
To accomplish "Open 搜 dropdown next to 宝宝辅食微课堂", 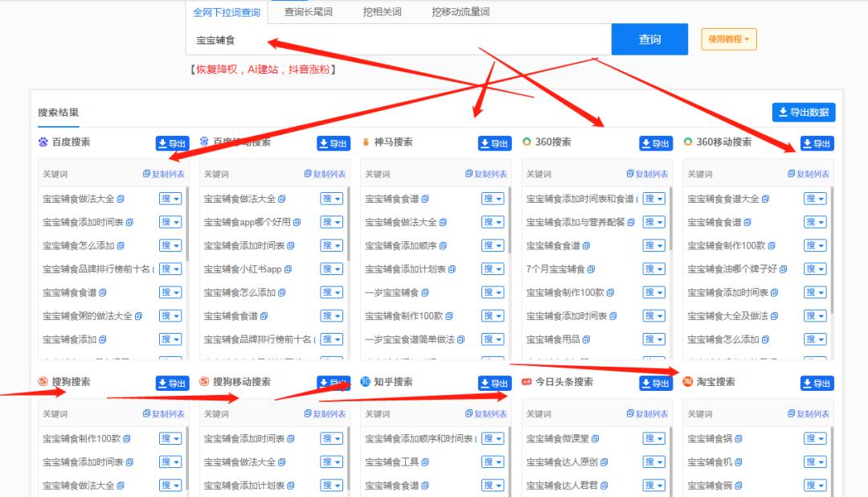I will click(x=655, y=437).
